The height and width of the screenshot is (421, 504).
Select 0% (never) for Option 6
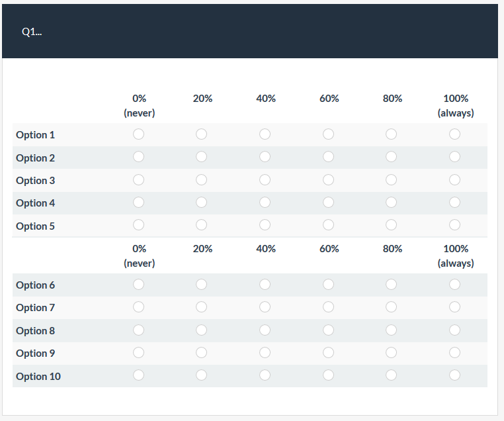pos(138,285)
